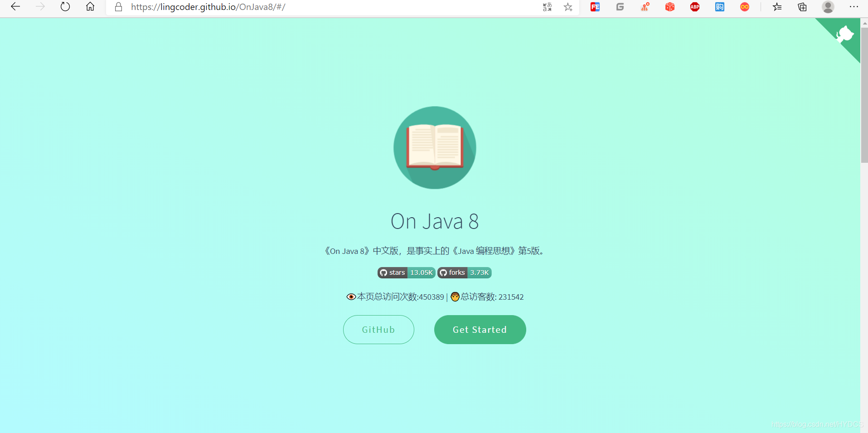Click the address bar URL
Image resolution: width=868 pixels, height=433 pixels.
click(x=208, y=7)
